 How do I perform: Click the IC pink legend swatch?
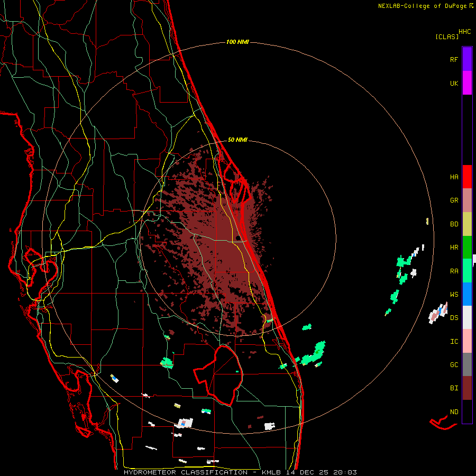tap(467, 341)
